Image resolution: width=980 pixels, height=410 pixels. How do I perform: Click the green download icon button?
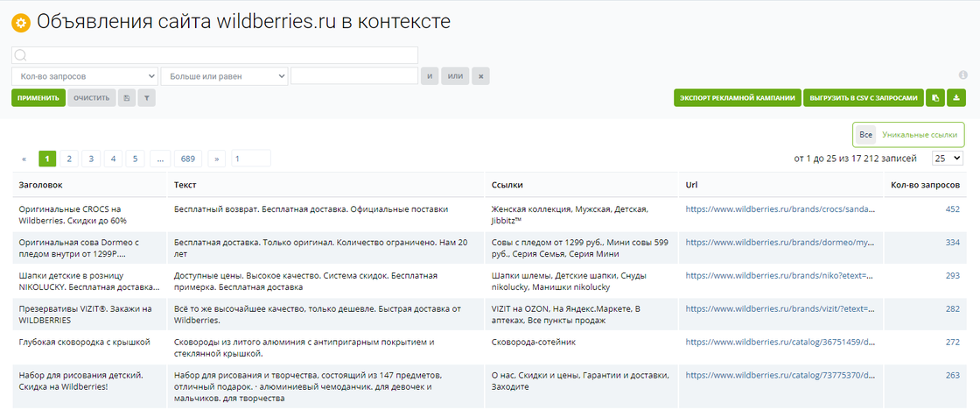coord(956,98)
